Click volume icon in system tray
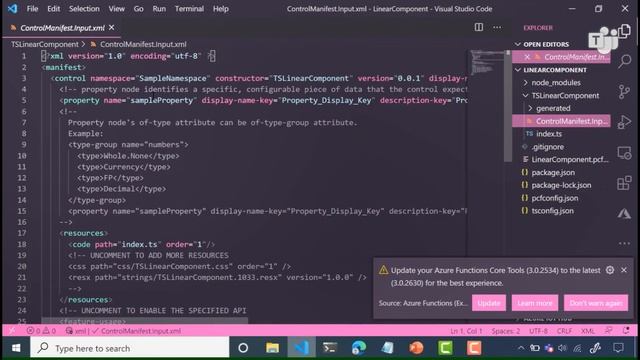The height and width of the screenshot is (360, 640). [x=562, y=348]
